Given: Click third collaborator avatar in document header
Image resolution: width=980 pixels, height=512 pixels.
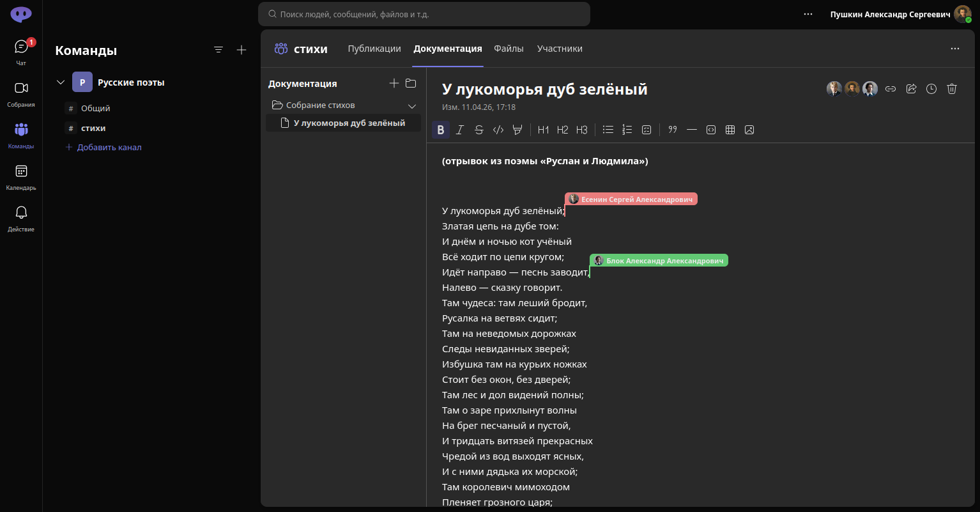Looking at the screenshot, I should point(870,89).
